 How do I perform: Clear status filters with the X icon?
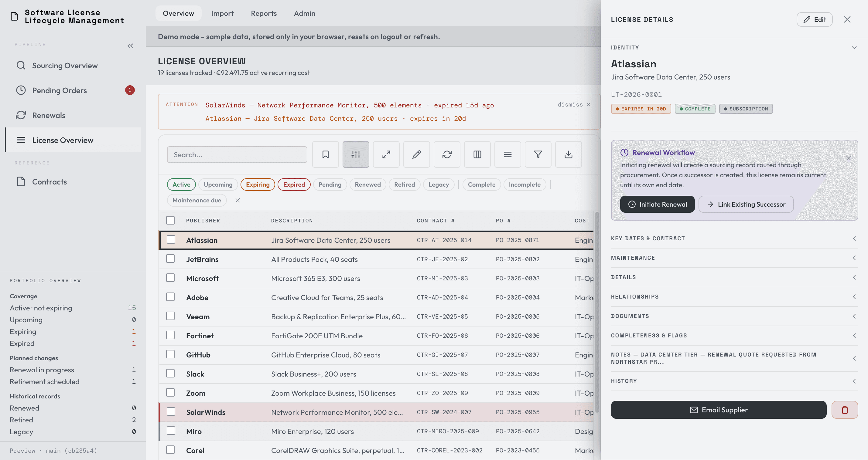pos(238,200)
